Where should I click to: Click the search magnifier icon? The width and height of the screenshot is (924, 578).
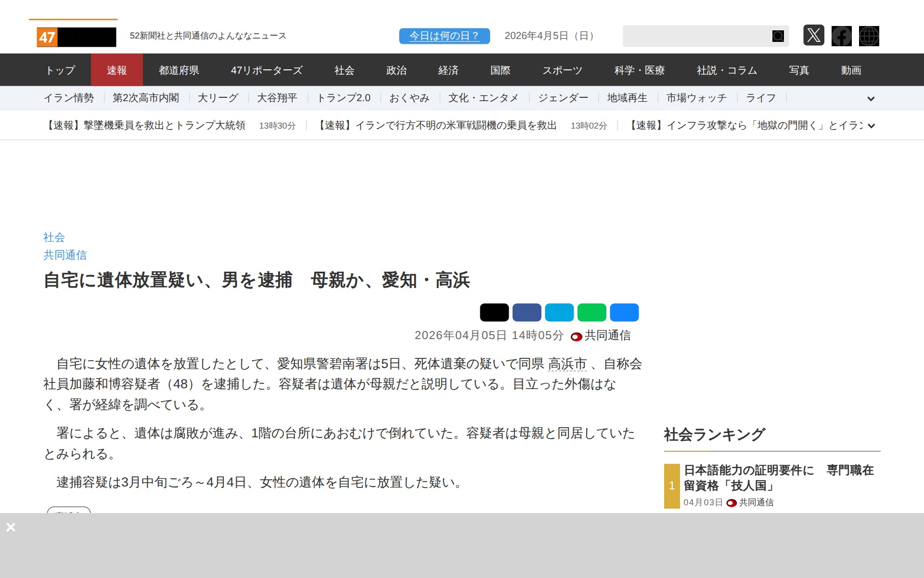(777, 36)
